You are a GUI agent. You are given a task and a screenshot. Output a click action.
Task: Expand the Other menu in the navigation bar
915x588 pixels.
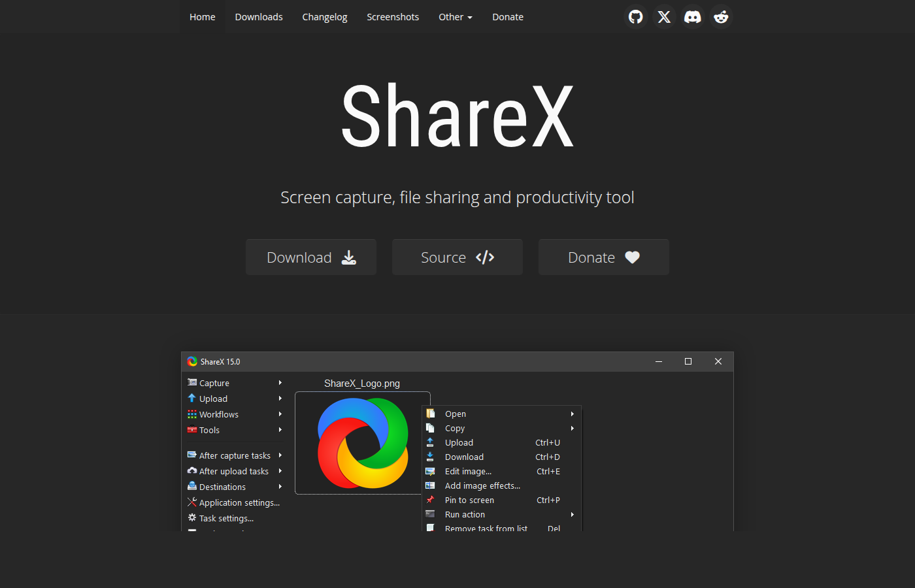coord(455,16)
